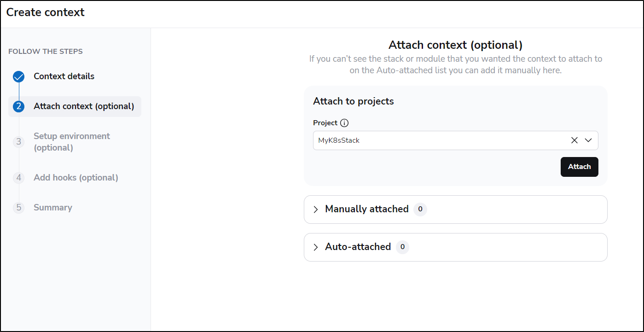
Task: Expand the Manually attached section chevron
Action: pyautogui.click(x=316, y=210)
